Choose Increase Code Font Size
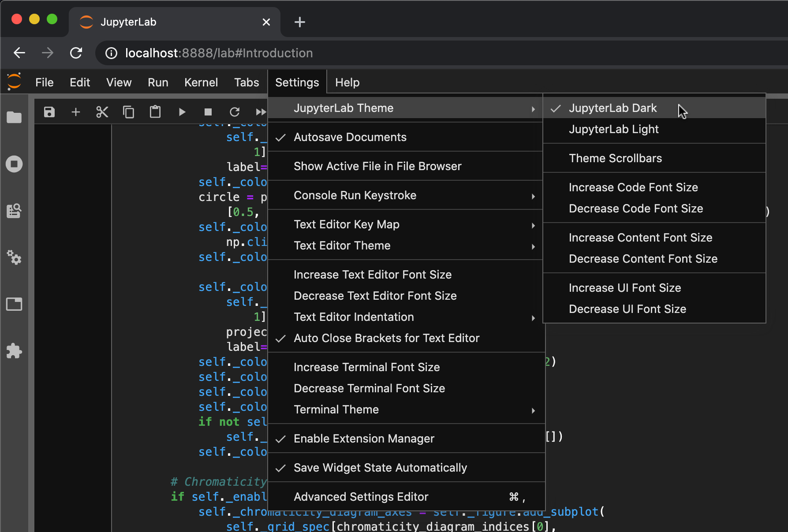Screen dimensions: 788x532 (633, 187)
